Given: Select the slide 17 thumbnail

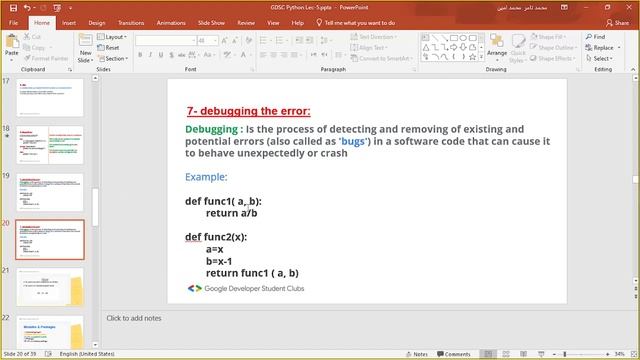Looking at the screenshot, I should pos(50,98).
